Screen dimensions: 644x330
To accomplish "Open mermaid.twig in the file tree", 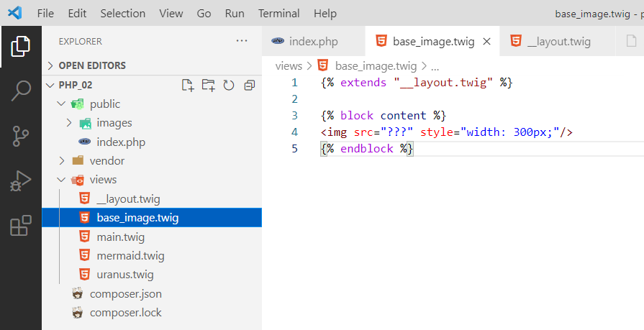I will (130, 255).
